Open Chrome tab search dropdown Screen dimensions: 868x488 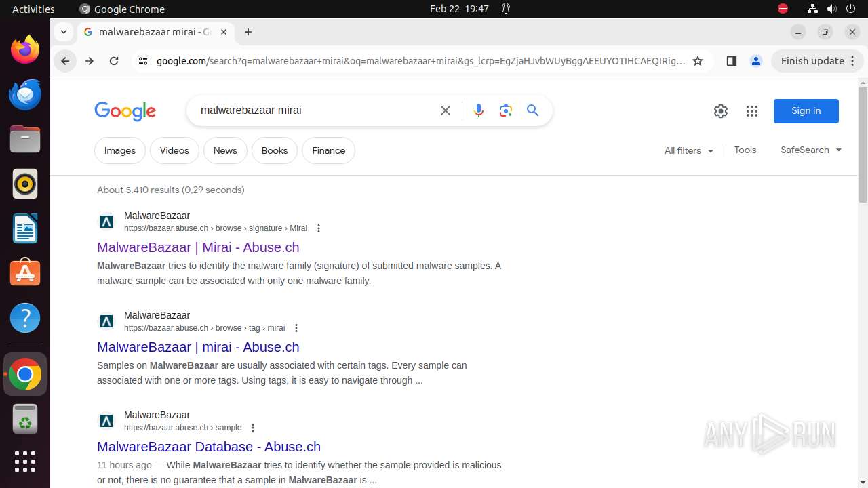[64, 32]
